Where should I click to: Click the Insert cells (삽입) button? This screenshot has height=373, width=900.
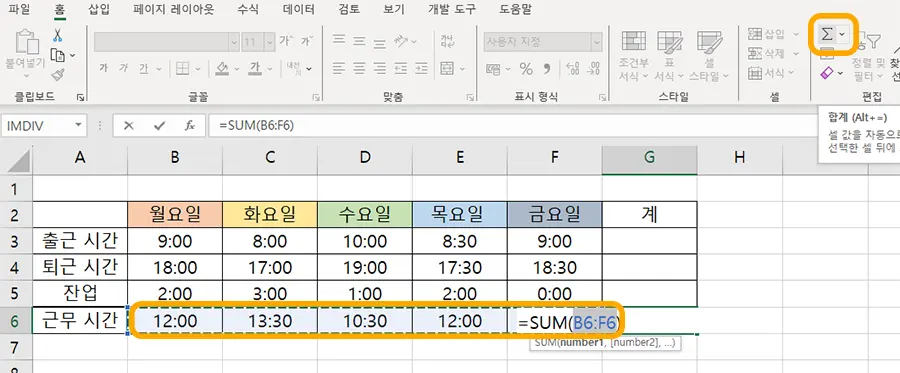pyautogui.click(x=773, y=34)
